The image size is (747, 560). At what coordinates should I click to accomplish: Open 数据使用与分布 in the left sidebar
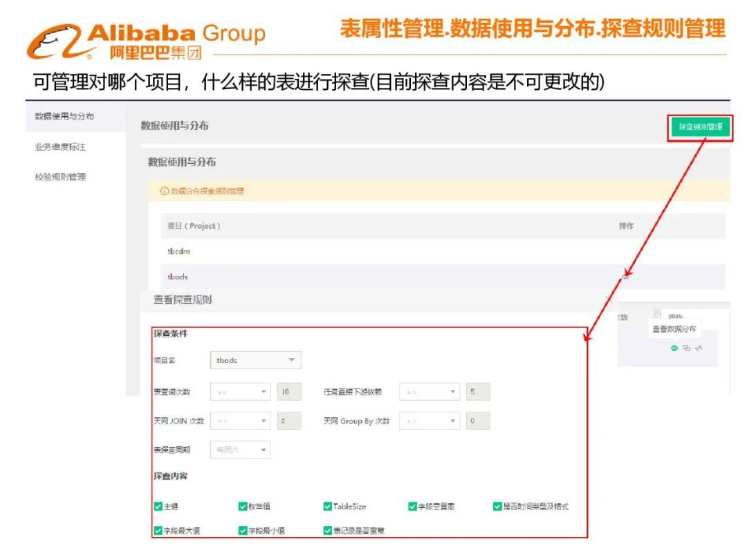click(64, 116)
